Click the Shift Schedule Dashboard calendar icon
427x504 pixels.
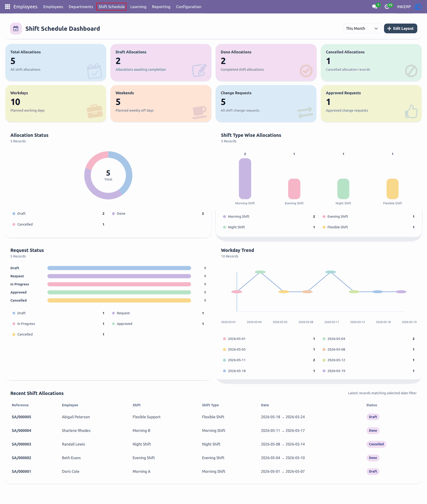pyautogui.click(x=16, y=29)
